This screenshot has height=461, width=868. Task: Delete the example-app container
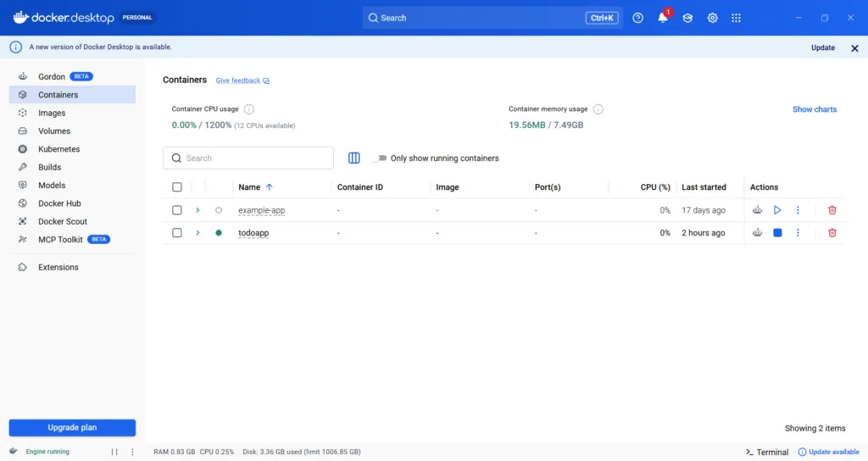tap(832, 210)
